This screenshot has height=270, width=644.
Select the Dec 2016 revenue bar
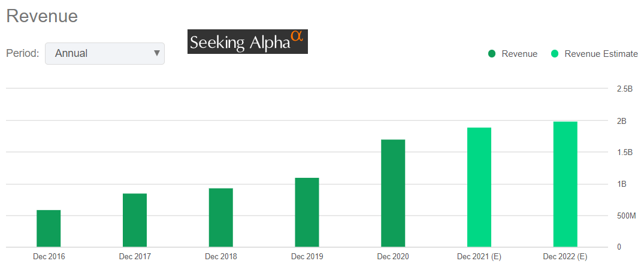pos(49,228)
